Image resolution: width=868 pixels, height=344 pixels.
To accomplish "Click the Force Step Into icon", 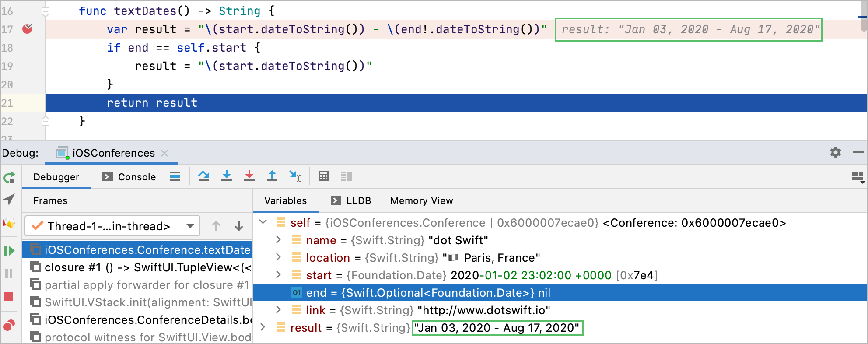I will (x=249, y=176).
